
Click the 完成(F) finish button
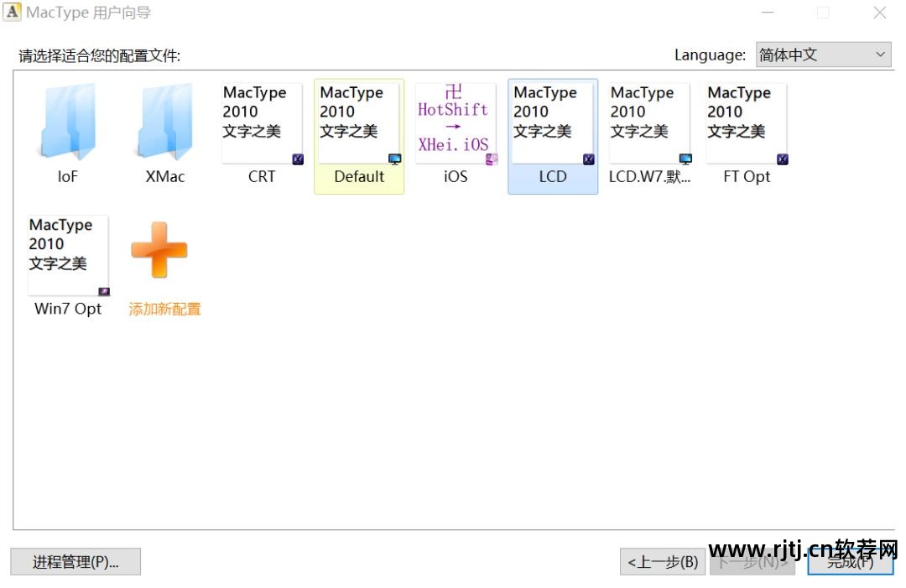tap(850, 561)
